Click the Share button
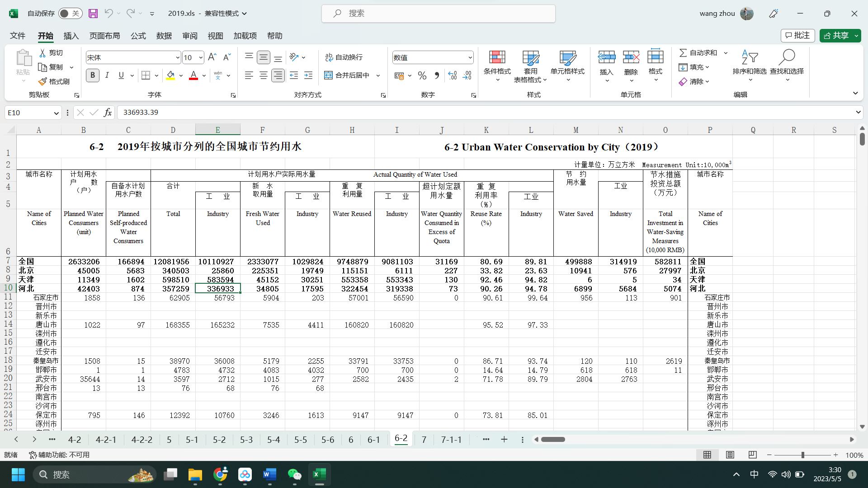 coord(836,36)
